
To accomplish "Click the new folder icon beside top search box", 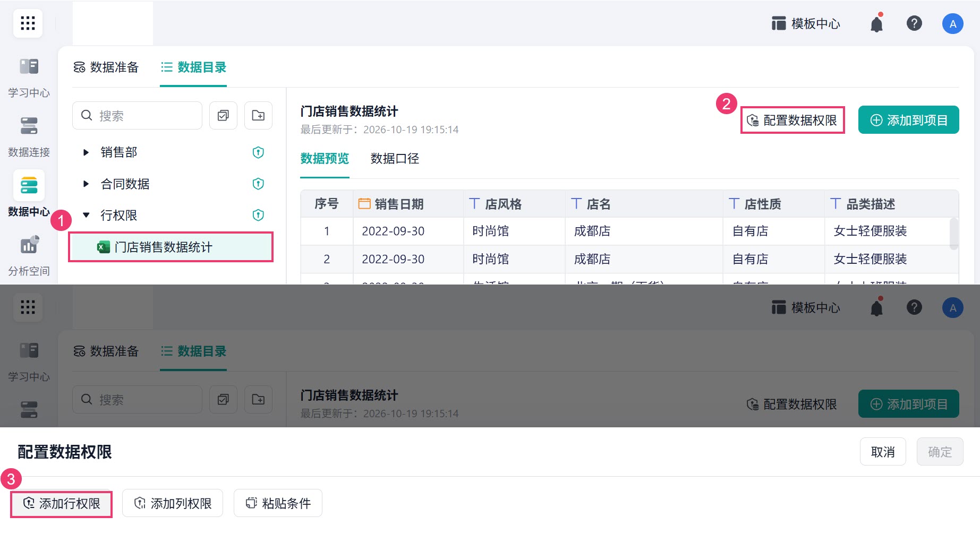I will coord(258,115).
